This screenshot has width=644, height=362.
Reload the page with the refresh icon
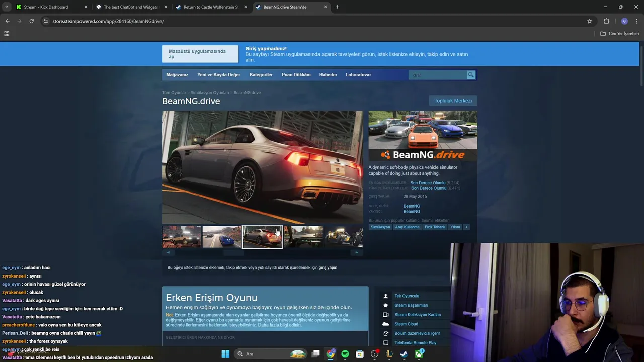pos(31,21)
